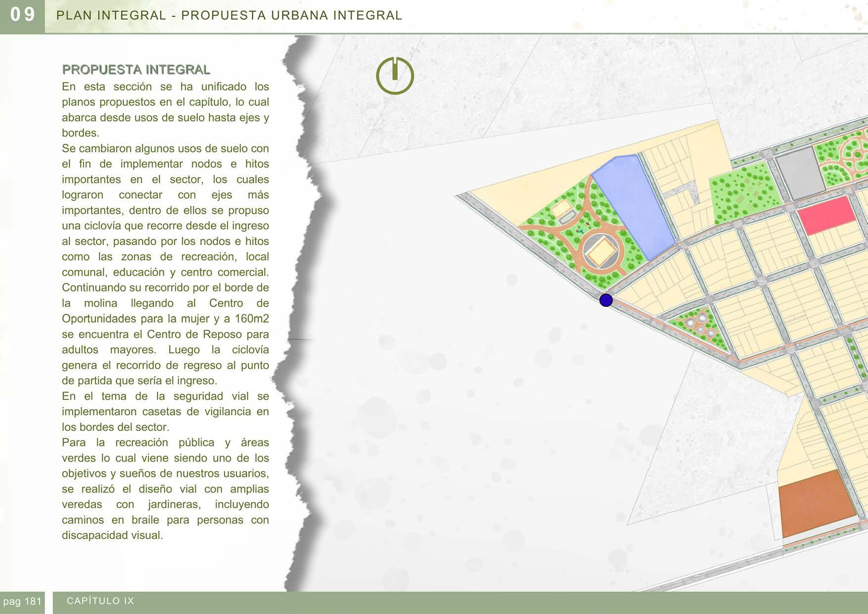Click the line starting 'Se cambiaron algunos usos'
Screen dimensions: 868x614
165,148
